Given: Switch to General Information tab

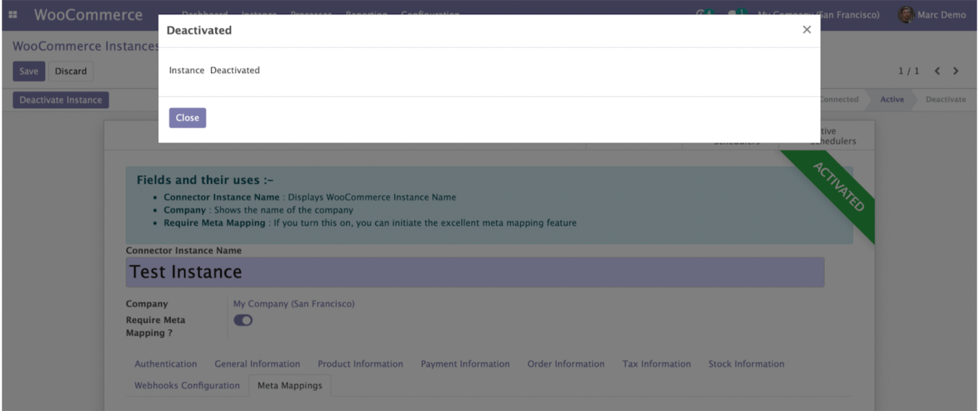Looking at the screenshot, I should (x=257, y=364).
